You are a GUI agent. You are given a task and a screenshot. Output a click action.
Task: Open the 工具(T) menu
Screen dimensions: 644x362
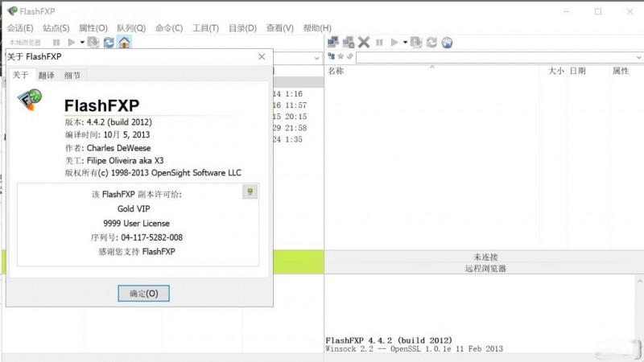pyautogui.click(x=205, y=28)
